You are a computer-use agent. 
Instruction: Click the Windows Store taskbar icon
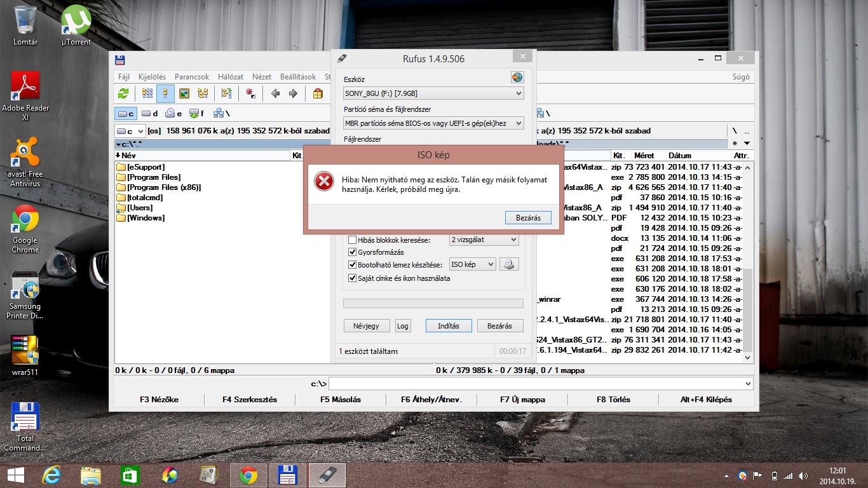click(130, 475)
